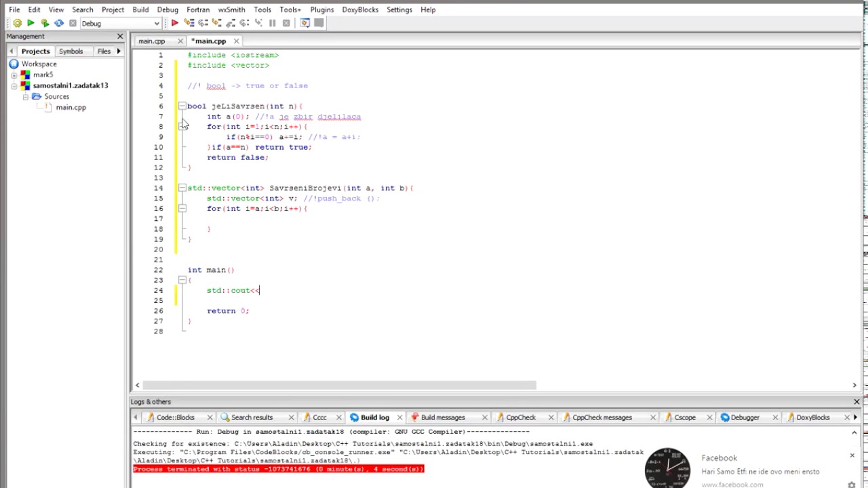
Task: Open the Search menu
Action: coord(83,9)
